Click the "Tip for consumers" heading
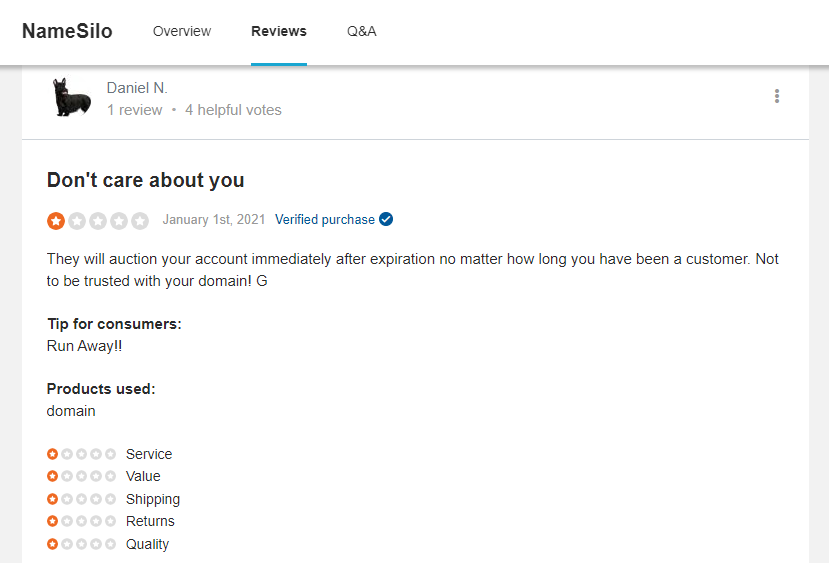Screen dimensions: 829x563 coord(114,324)
